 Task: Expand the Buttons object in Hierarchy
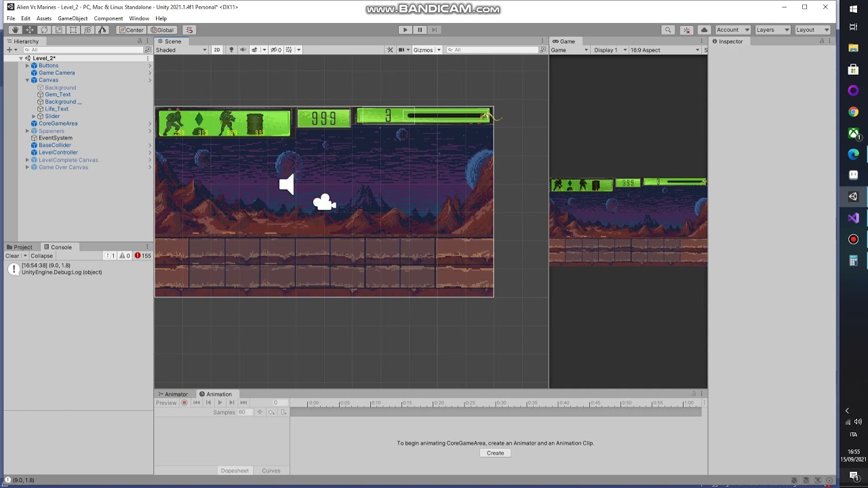point(27,66)
